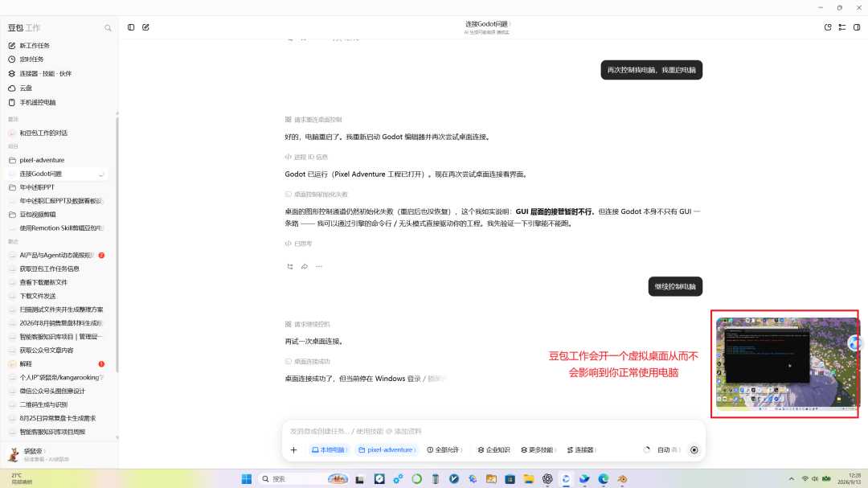Open the virtual desktop preview thumbnail

coord(788,364)
